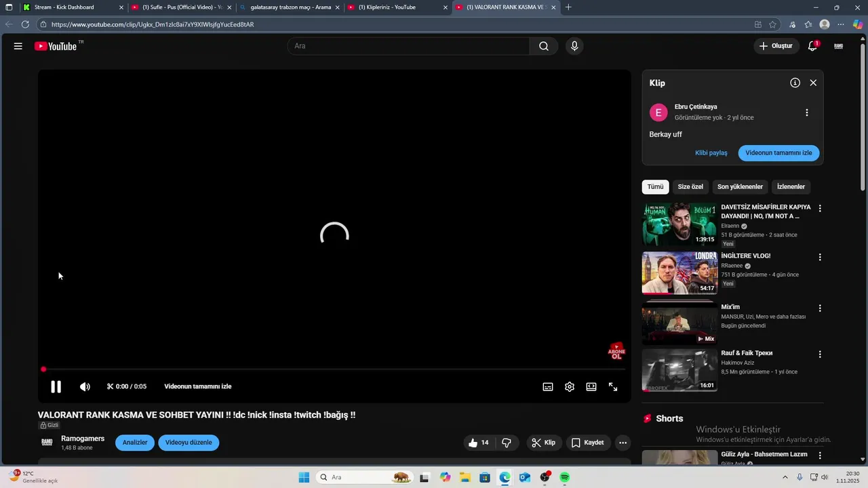The width and height of the screenshot is (868, 488).
Task: Toggle video subtitles
Action: (548, 387)
